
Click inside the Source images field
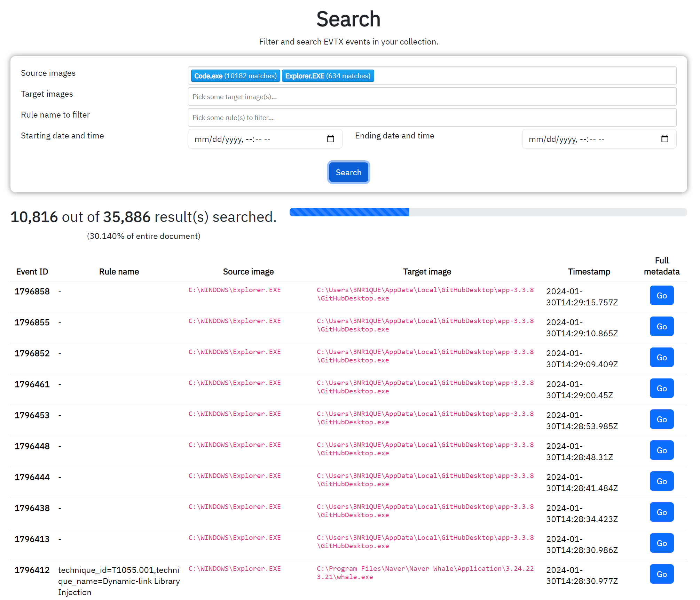(522, 76)
